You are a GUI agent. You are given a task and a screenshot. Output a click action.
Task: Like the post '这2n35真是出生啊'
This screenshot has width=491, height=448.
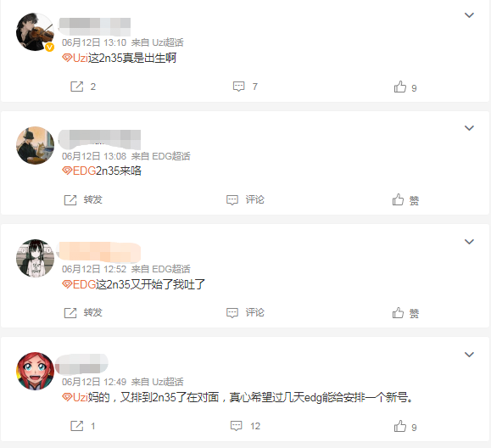(x=400, y=87)
